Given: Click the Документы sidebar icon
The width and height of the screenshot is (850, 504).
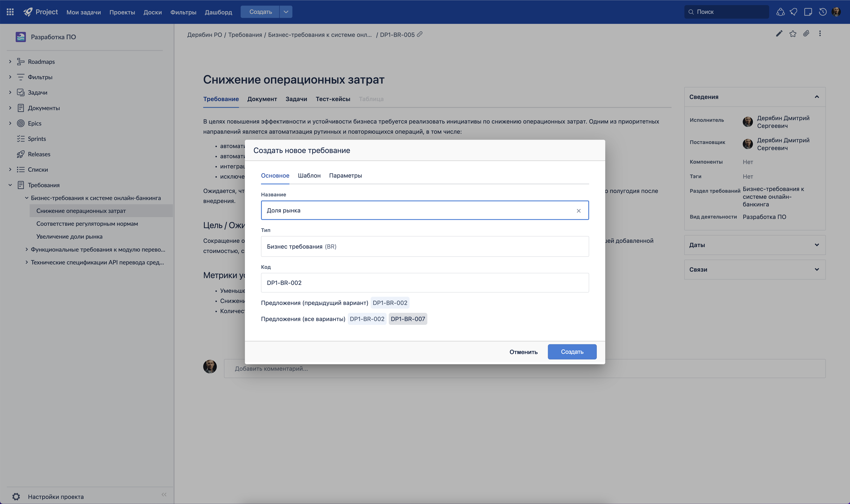Looking at the screenshot, I should (x=21, y=108).
